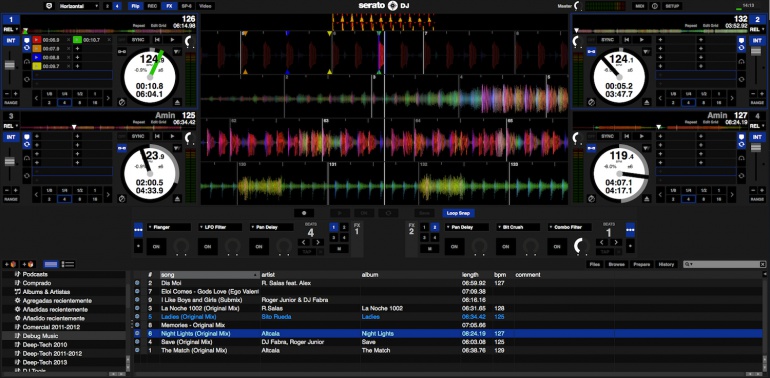770x378 pixels.
Task: Trigger the green cue point at 00:10.7
Action: pyautogui.click(x=78, y=40)
